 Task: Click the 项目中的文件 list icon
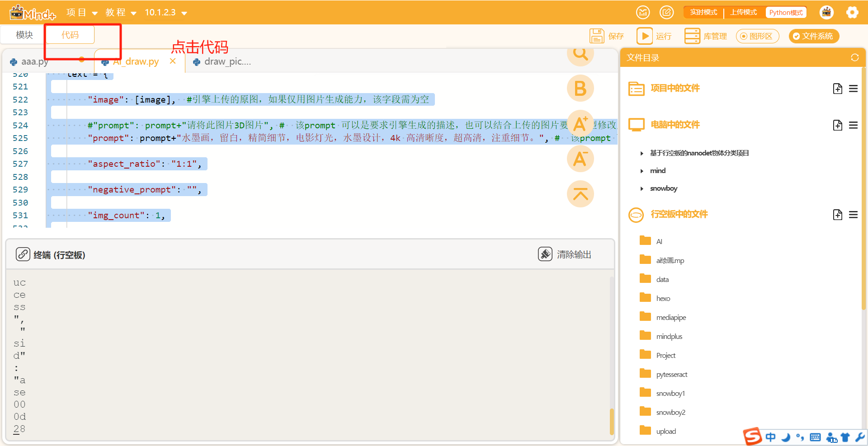click(x=636, y=89)
